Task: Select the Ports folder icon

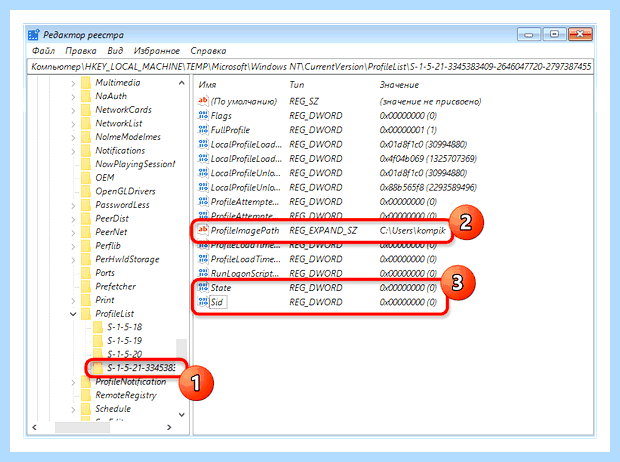Action: pyautogui.click(x=86, y=273)
